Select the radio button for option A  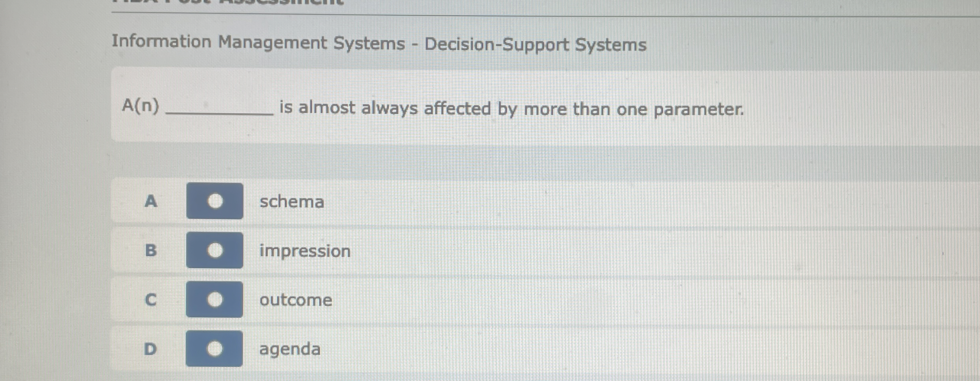[214, 202]
